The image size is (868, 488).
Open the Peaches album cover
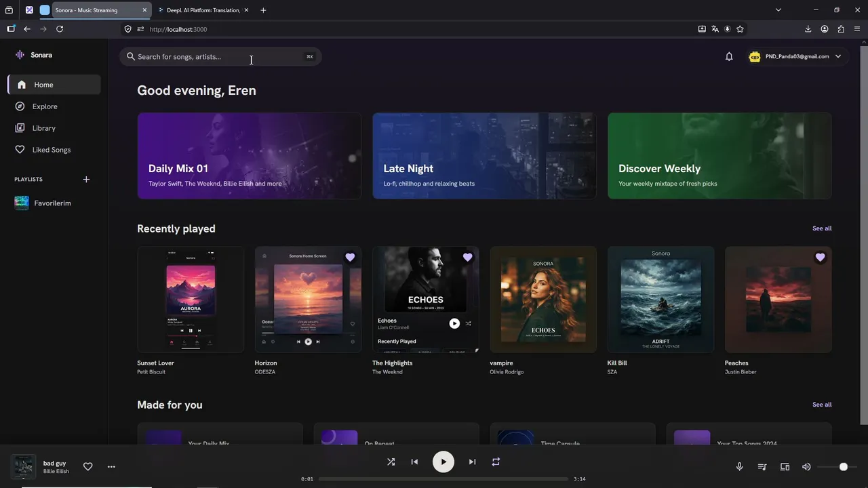(778, 300)
